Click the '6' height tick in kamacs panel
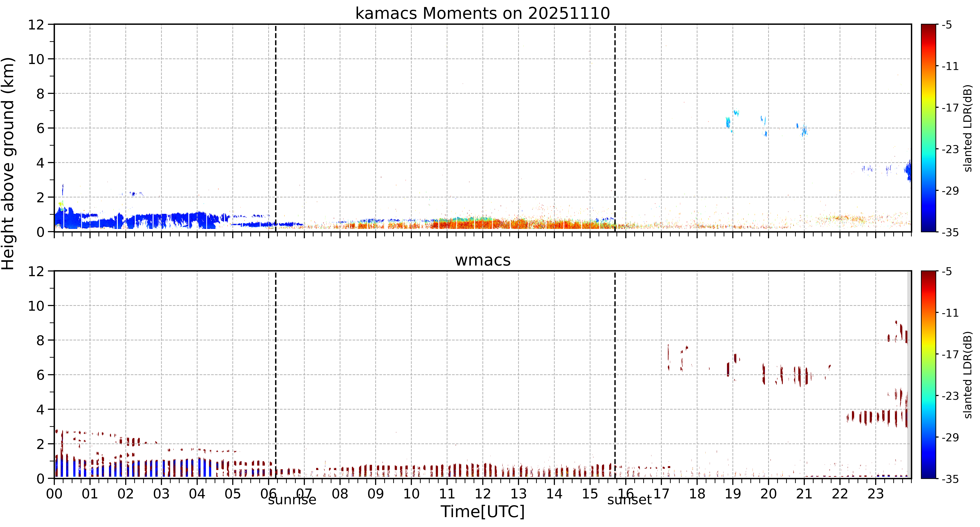 (40, 129)
